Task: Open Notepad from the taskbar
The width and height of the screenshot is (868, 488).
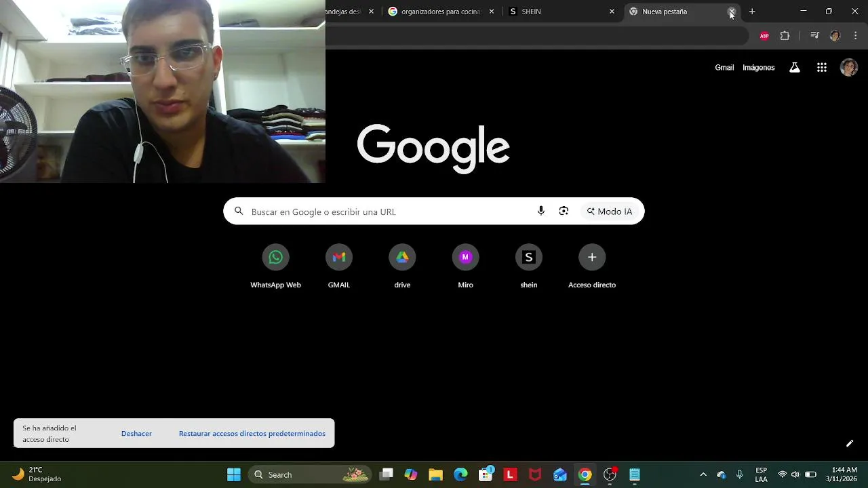Action: (635, 474)
